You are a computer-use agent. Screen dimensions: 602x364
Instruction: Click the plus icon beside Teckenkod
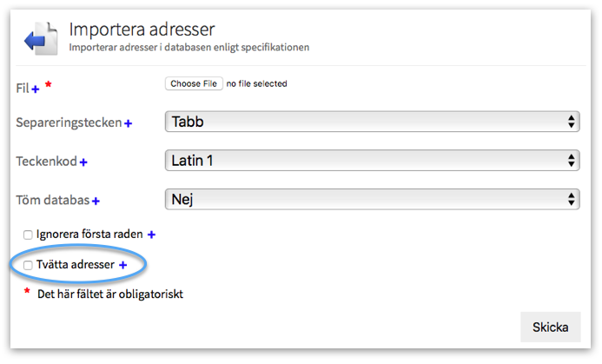tap(84, 162)
